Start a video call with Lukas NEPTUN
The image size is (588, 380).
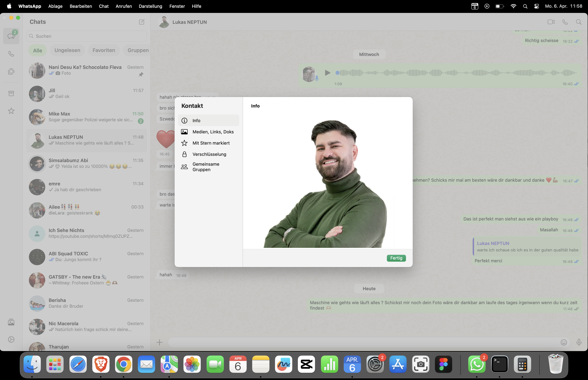point(551,22)
